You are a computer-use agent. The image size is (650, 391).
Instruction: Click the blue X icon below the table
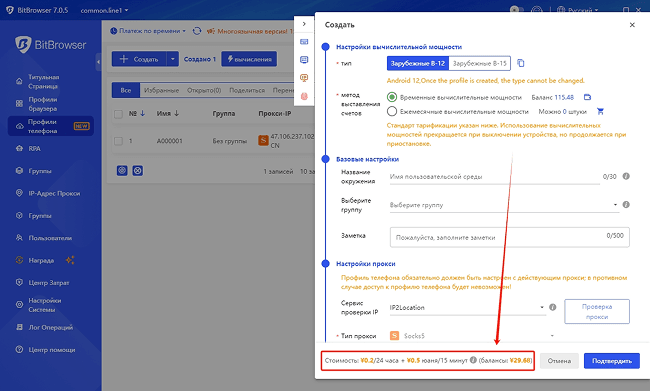tap(138, 170)
